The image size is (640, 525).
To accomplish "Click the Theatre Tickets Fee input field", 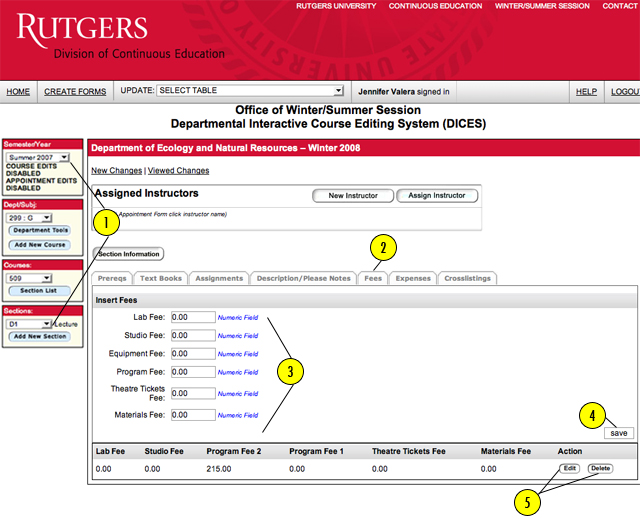I will 193,394.
